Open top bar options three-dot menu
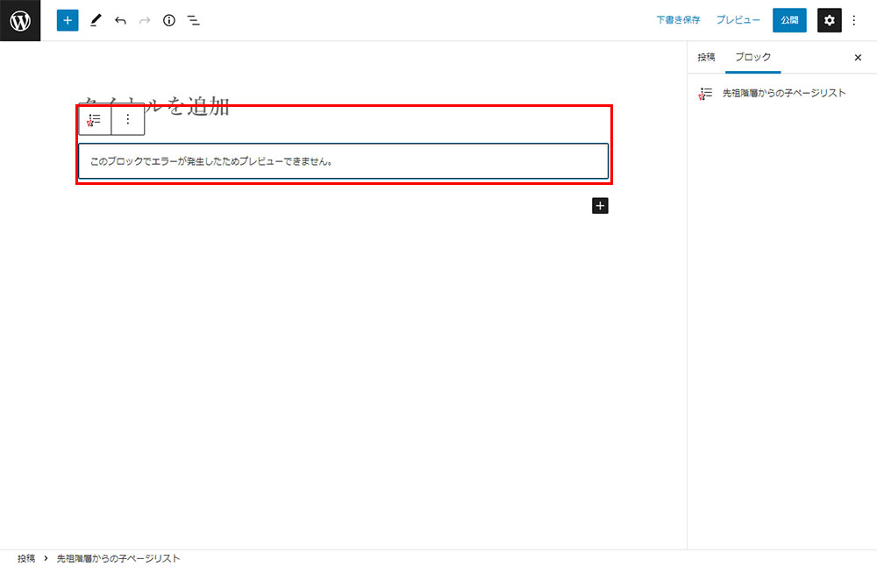877x588 pixels. 855,20
